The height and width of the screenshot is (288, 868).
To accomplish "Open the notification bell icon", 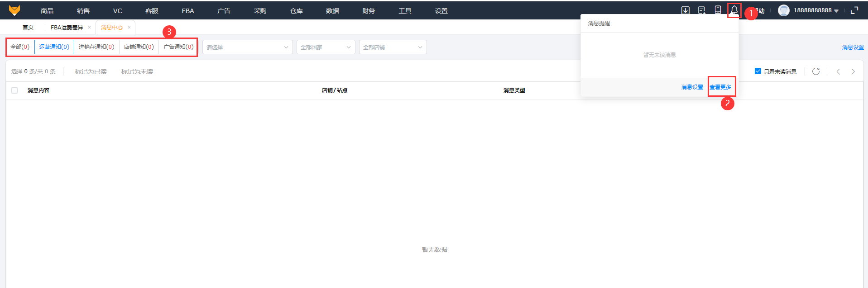I will click(734, 10).
